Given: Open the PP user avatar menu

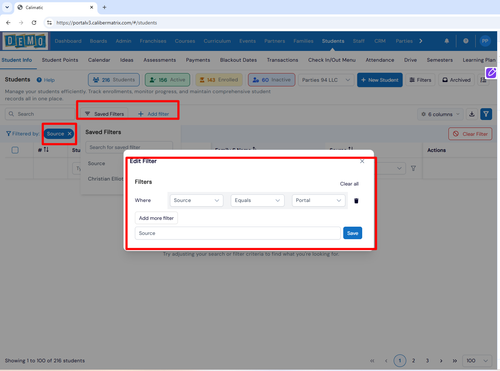Looking at the screenshot, I should pyautogui.click(x=485, y=41).
